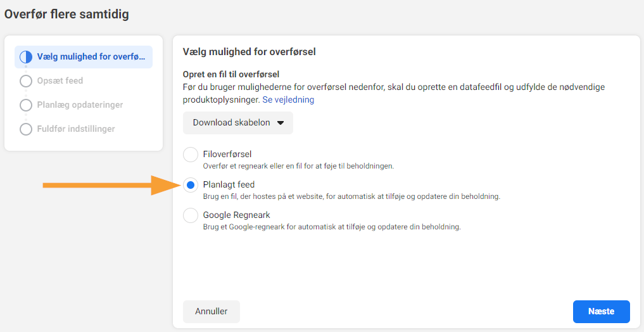644x332 pixels.
Task: Click the Planlagt feed description text
Action: point(351,196)
